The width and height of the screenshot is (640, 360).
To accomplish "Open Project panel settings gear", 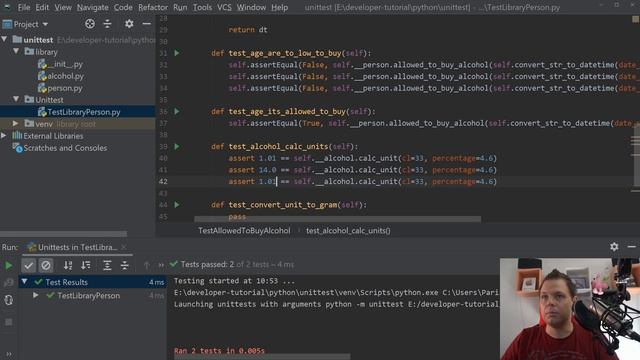I will pos(129,24).
